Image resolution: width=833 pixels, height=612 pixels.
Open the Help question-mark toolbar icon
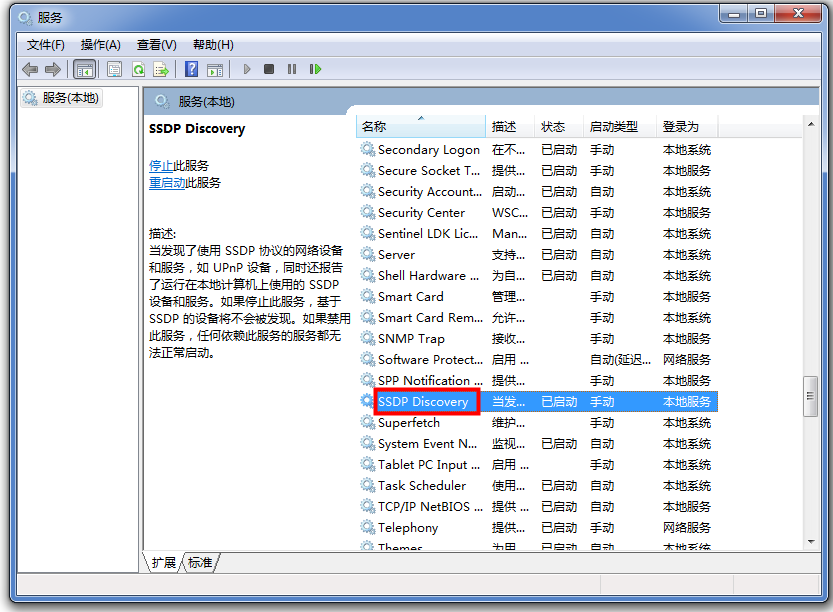point(191,69)
